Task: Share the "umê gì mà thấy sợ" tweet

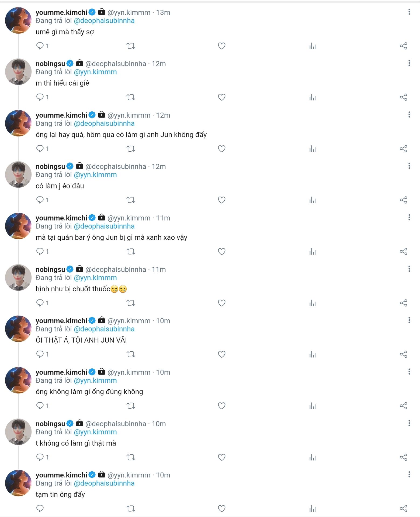Action: tap(403, 46)
